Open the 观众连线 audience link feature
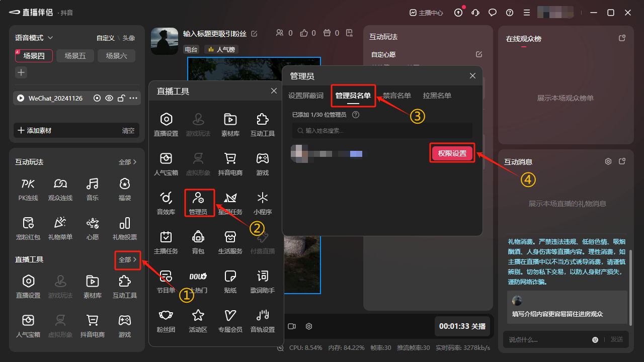Image resolution: width=644 pixels, height=362 pixels. (60, 189)
